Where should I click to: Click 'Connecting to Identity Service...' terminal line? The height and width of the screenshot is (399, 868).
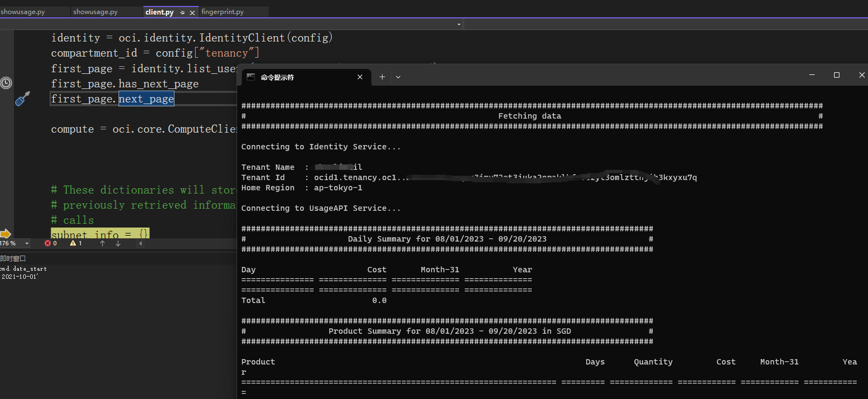tap(321, 147)
